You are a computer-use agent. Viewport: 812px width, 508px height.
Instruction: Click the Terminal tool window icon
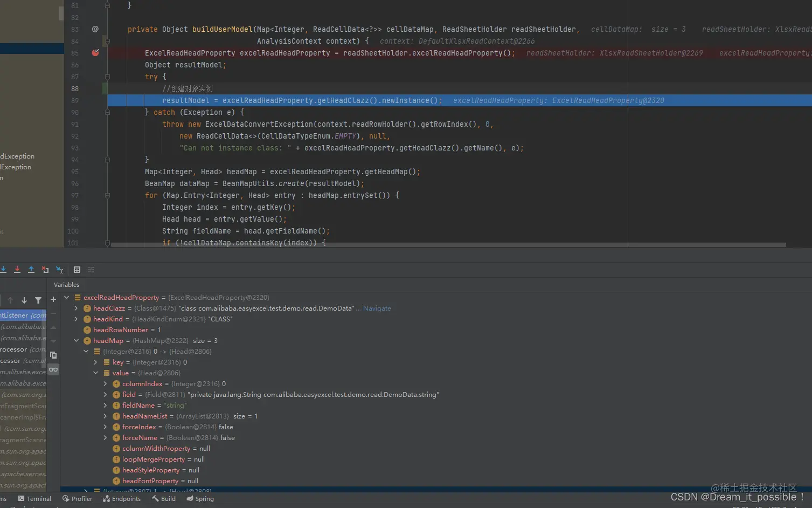click(22, 499)
